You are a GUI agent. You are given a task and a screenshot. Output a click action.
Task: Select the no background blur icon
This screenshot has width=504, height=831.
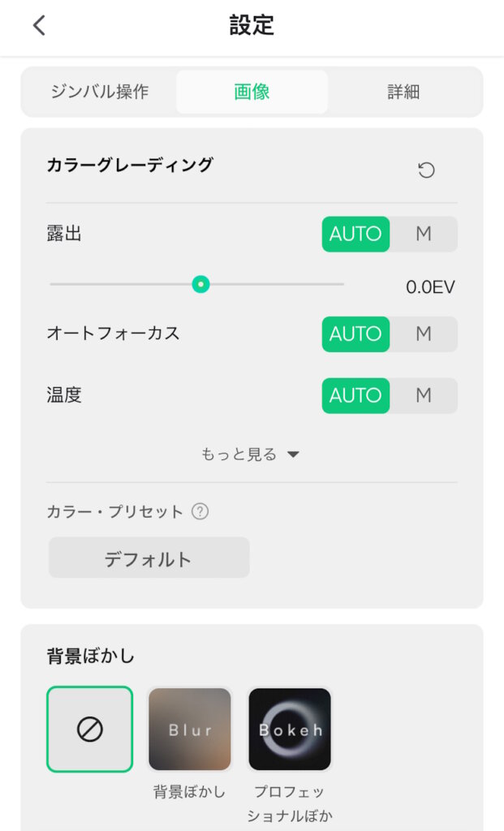89,729
